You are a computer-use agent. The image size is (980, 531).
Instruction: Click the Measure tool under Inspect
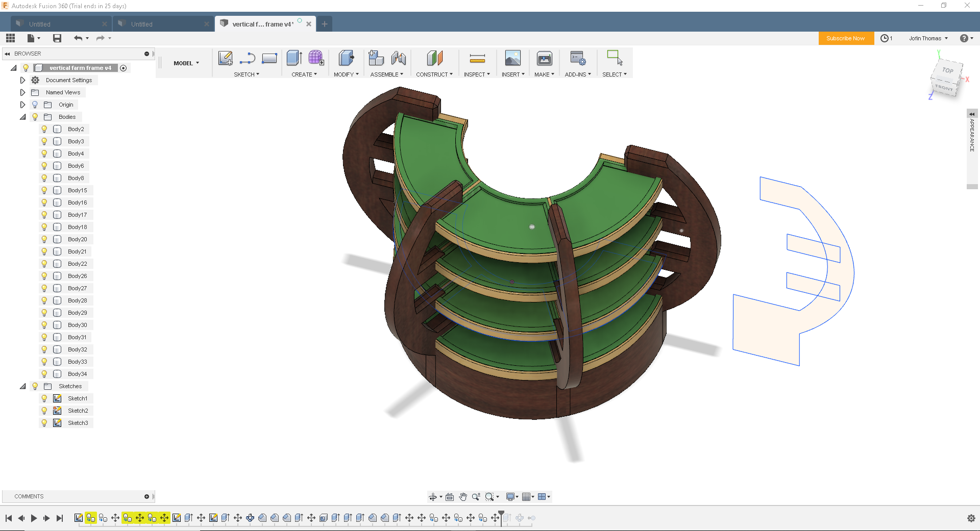[477, 59]
